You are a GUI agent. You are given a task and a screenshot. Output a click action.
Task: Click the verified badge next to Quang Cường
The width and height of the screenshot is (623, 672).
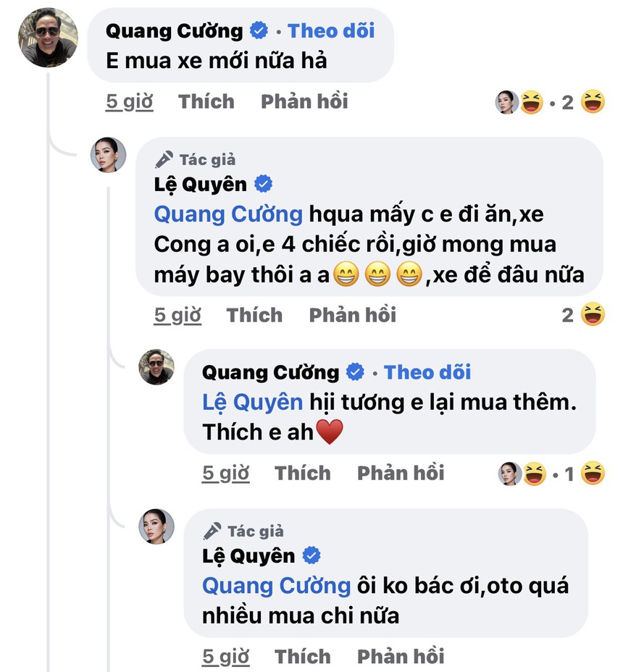tap(258, 30)
